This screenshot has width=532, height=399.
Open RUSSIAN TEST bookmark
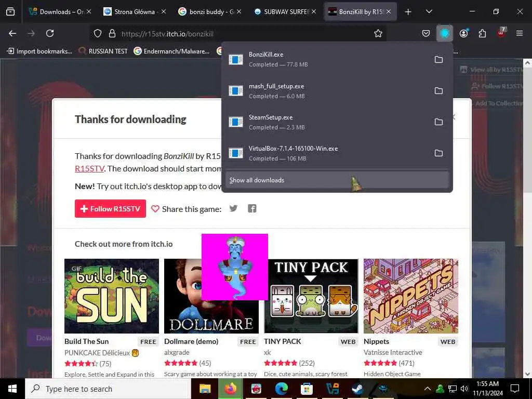(103, 51)
